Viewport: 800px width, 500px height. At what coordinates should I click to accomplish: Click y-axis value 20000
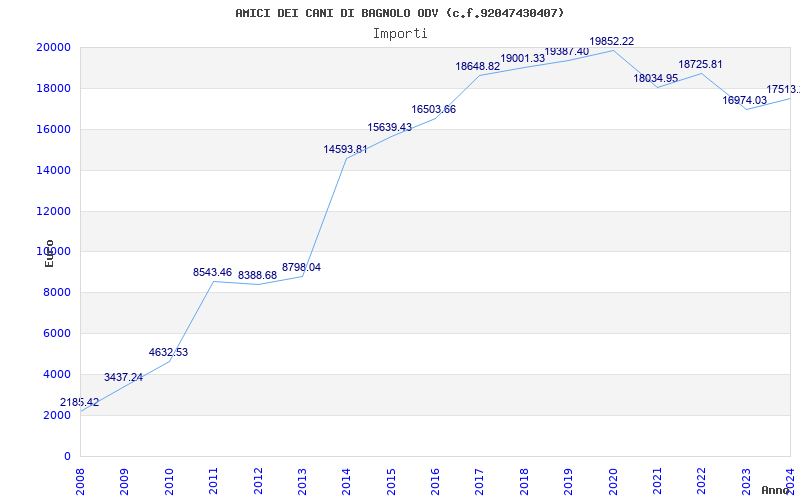(x=53, y=47)
